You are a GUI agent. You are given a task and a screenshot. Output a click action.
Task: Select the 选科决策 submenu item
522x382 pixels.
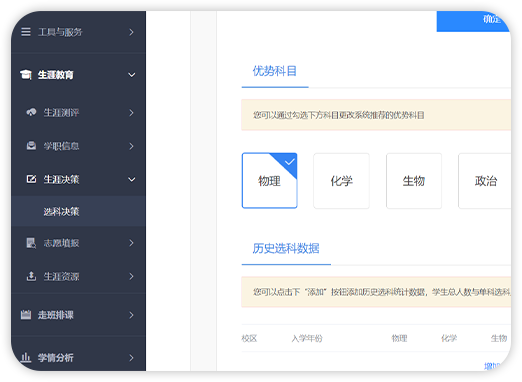click(x=78, y=211)
